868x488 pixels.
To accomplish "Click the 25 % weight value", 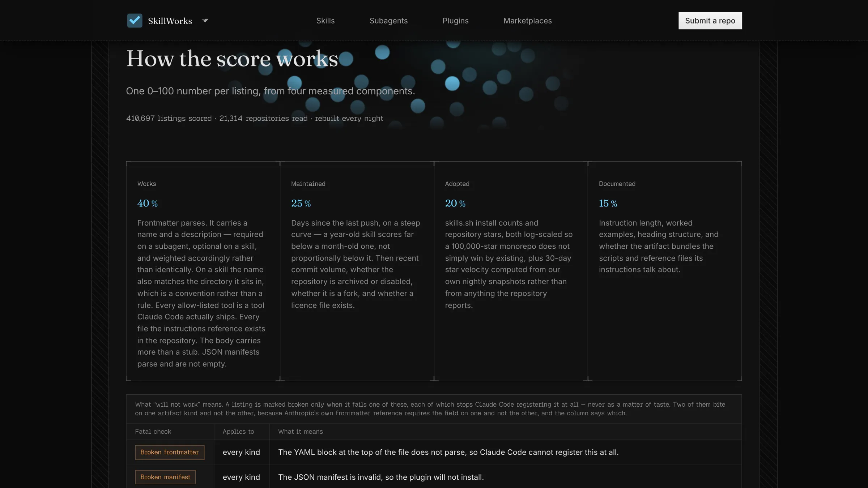I will tap(301, 203).
